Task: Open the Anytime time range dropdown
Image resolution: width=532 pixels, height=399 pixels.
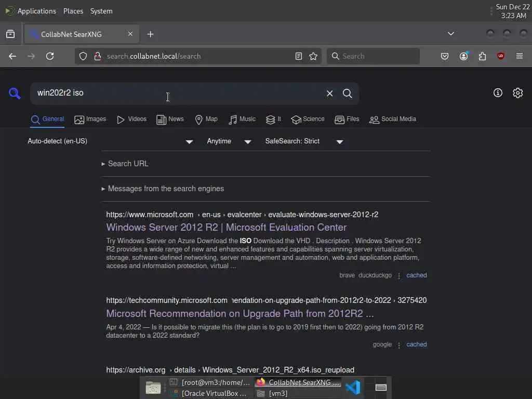Action: (x=229, y=141)
